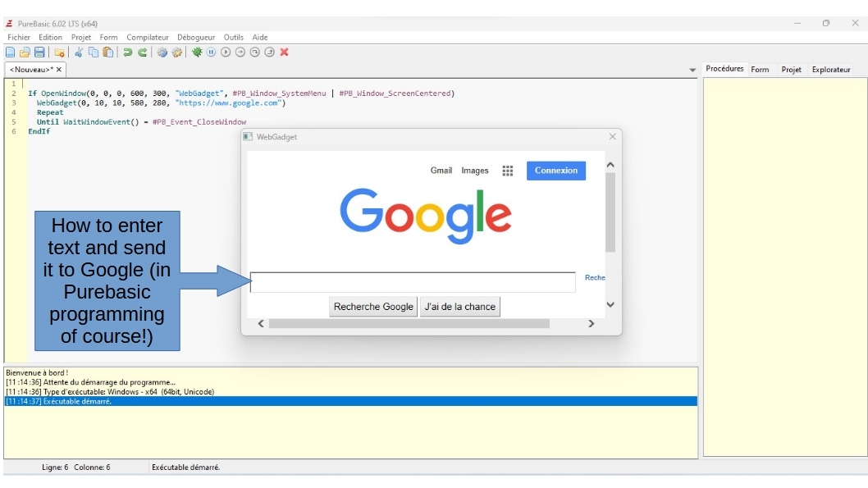Open the Projet menu
This screenshot has width=868, height=488.
[81, 38]
